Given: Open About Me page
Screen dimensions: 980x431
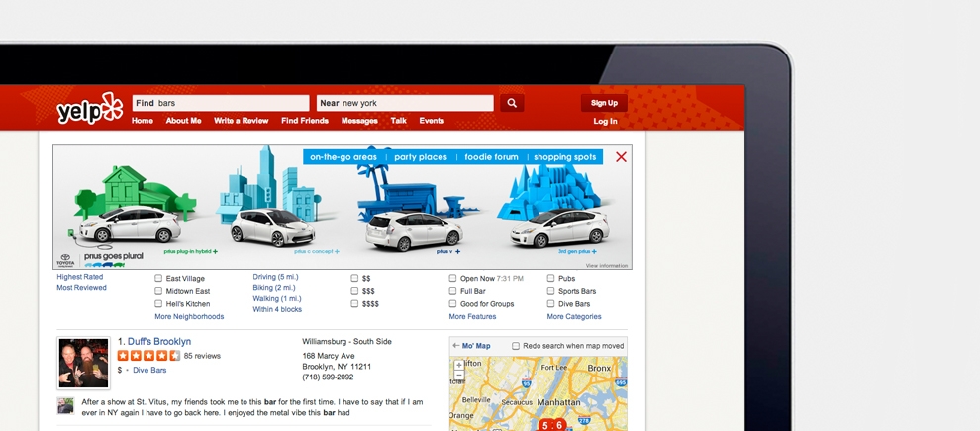Looking at the screenshot, I should coord(184,121).
